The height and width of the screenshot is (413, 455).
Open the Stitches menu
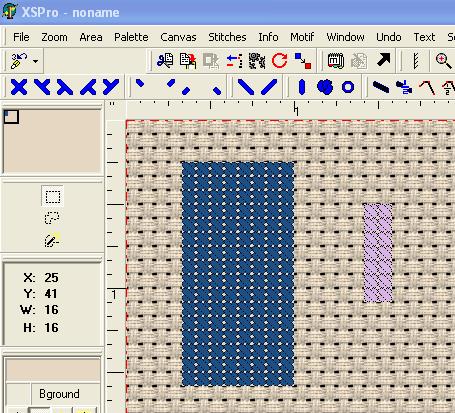coord(227,37)
